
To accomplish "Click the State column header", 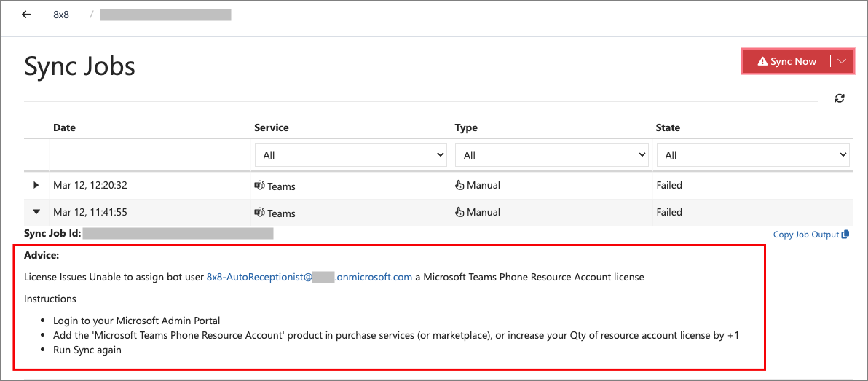I will 668,127.
